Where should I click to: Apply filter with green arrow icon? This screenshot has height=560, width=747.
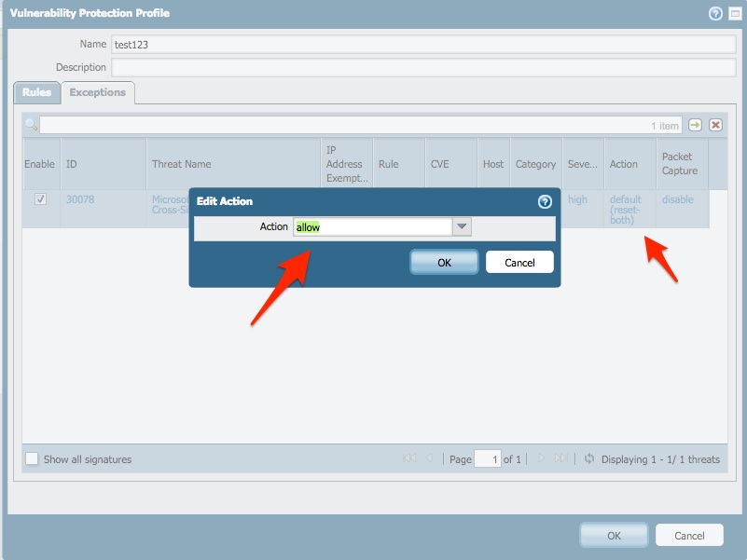(x=695, y=125)
